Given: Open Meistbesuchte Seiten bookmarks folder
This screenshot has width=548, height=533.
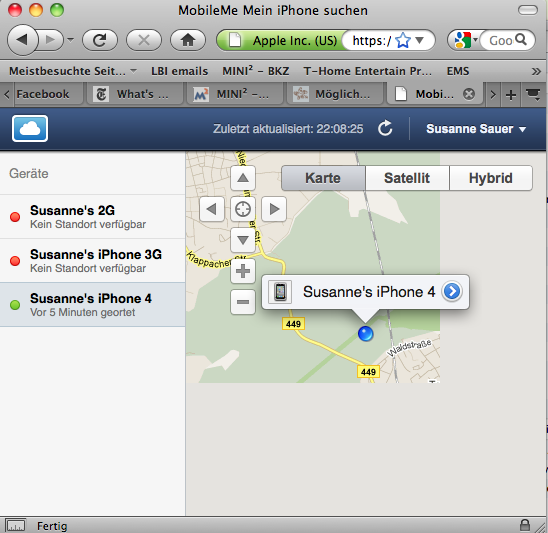Looking at the screenshot, I should pyautogui.click(x=73, y=71).
